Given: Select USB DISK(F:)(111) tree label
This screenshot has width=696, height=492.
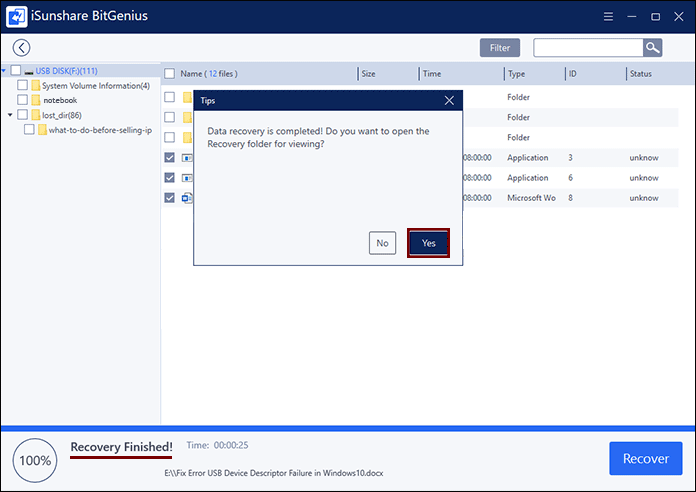Looking at the screenshot, I should 67,71.
